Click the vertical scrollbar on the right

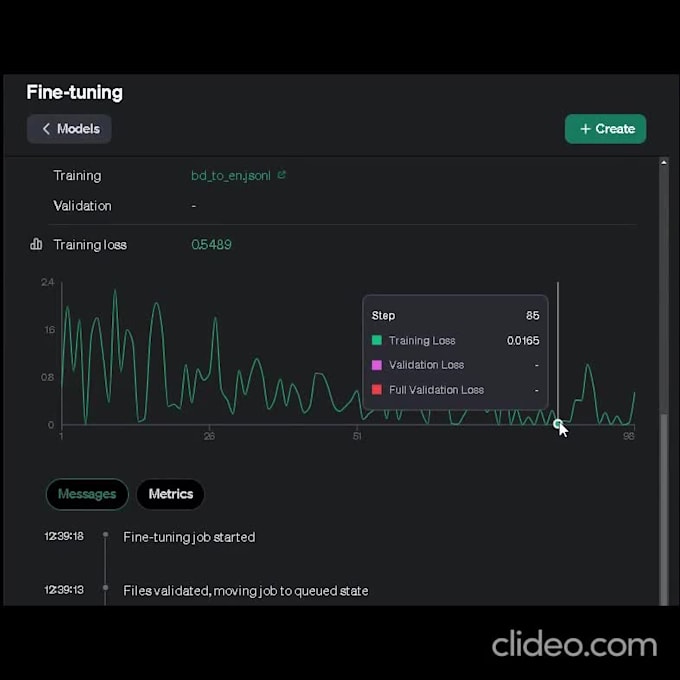pyautogui.click(x=663, y=380)
